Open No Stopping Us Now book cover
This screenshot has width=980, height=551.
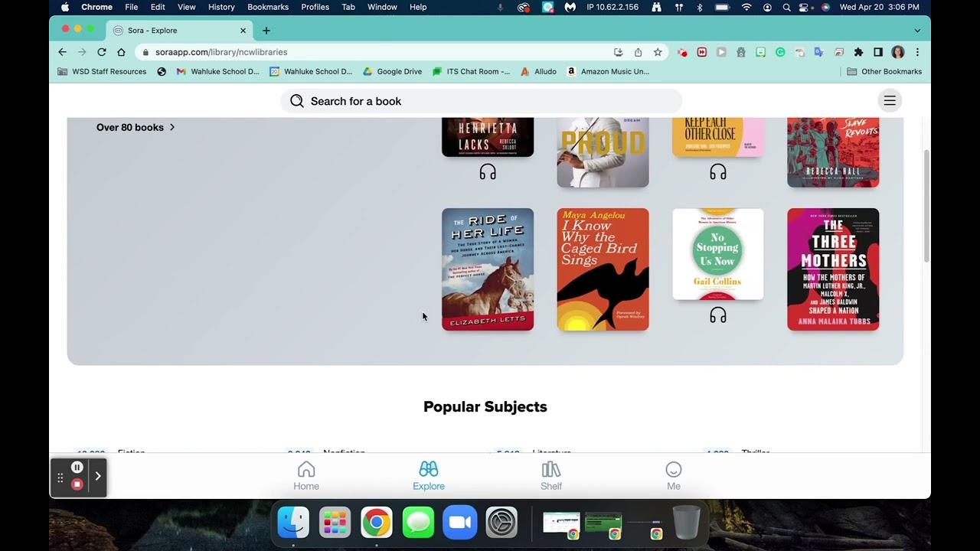click(718, 254)
